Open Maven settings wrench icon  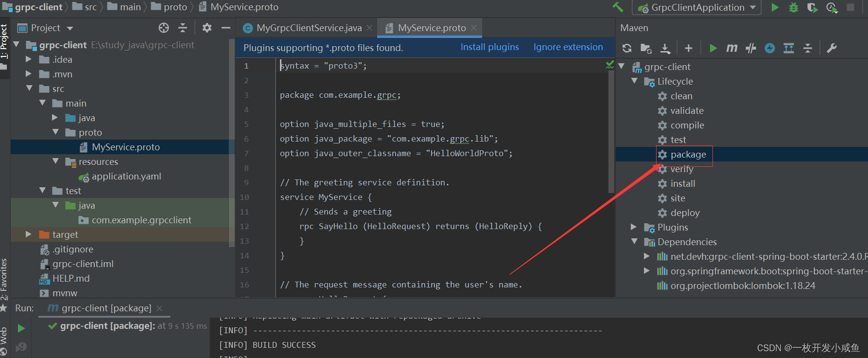click(x=832, y=48)
